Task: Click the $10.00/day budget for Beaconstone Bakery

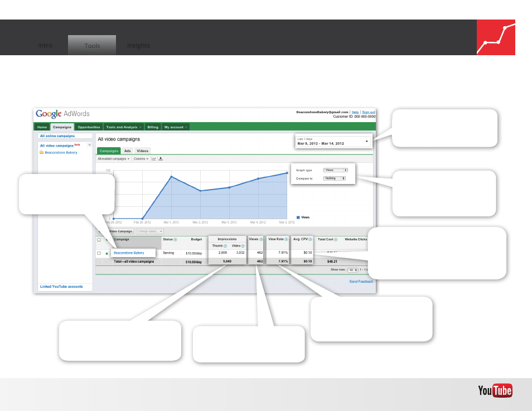Action: pos(194,254)
